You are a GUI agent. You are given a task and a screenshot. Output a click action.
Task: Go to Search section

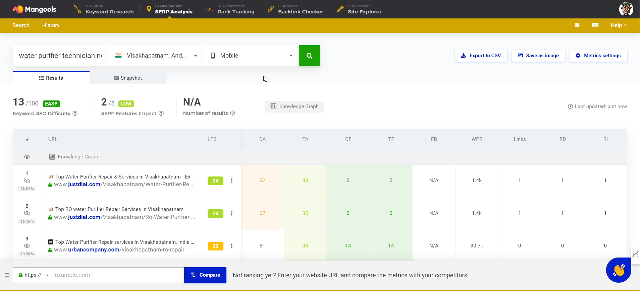(x=21, y=25)
